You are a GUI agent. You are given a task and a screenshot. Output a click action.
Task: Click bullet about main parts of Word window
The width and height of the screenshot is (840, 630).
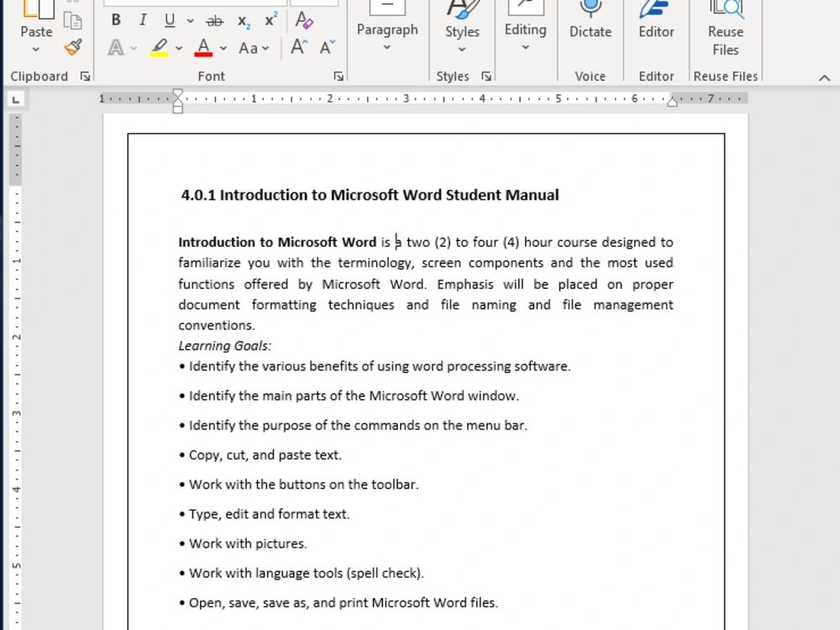349,396
